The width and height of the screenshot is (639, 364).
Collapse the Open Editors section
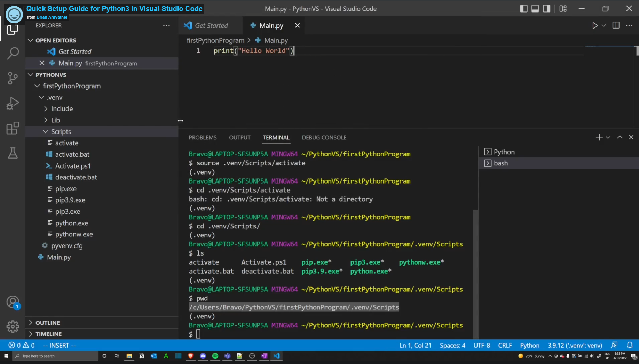(x=31, y=40)
